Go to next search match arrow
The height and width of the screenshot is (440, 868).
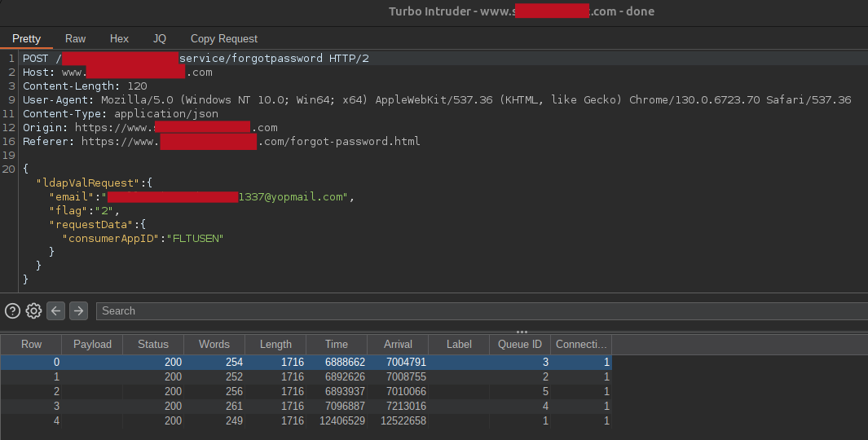coord(78,310)
